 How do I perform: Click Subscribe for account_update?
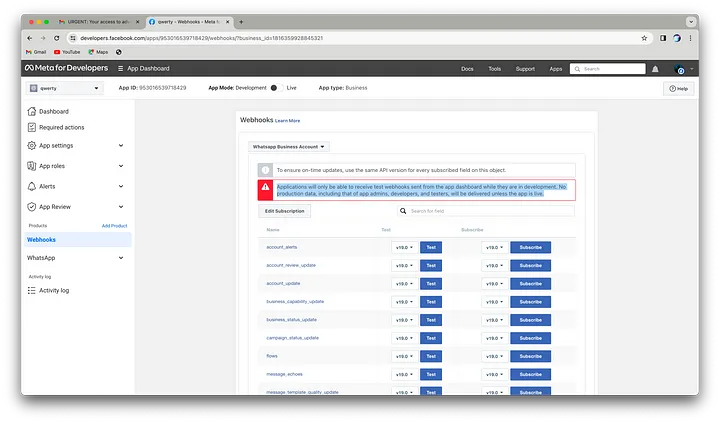point(530,284)
